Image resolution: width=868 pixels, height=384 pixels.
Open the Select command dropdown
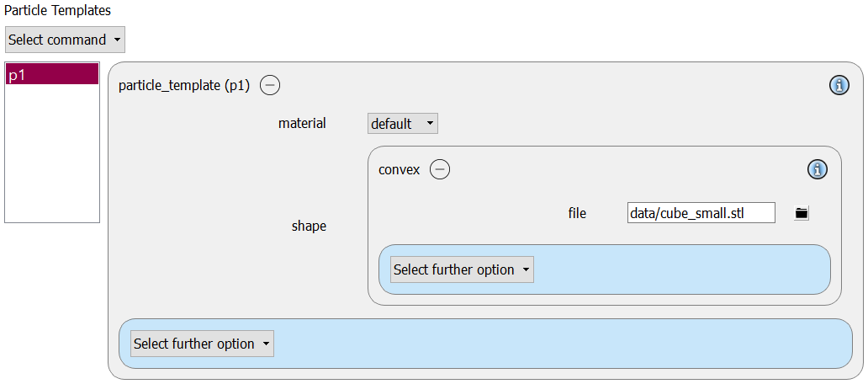tap(66, 40)
